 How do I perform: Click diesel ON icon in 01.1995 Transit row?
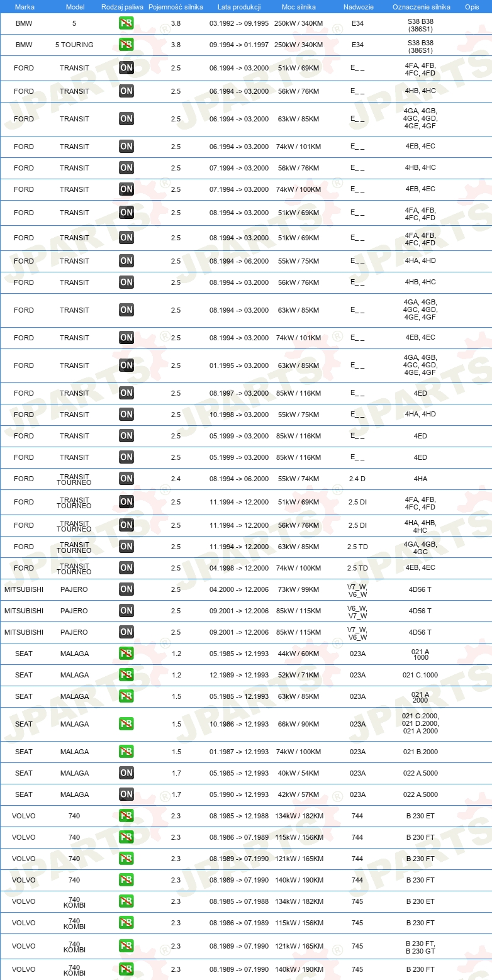126,365
